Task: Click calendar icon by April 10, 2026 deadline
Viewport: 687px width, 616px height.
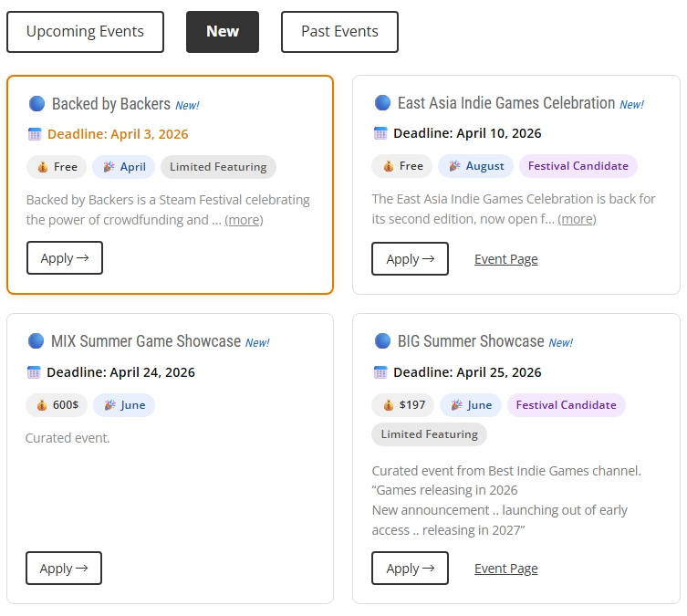Action: click(380, 133)
